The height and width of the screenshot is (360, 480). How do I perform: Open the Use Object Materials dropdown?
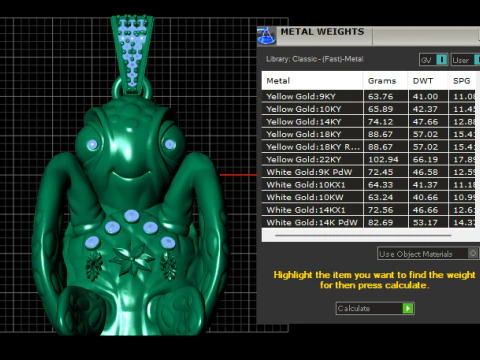428,254
